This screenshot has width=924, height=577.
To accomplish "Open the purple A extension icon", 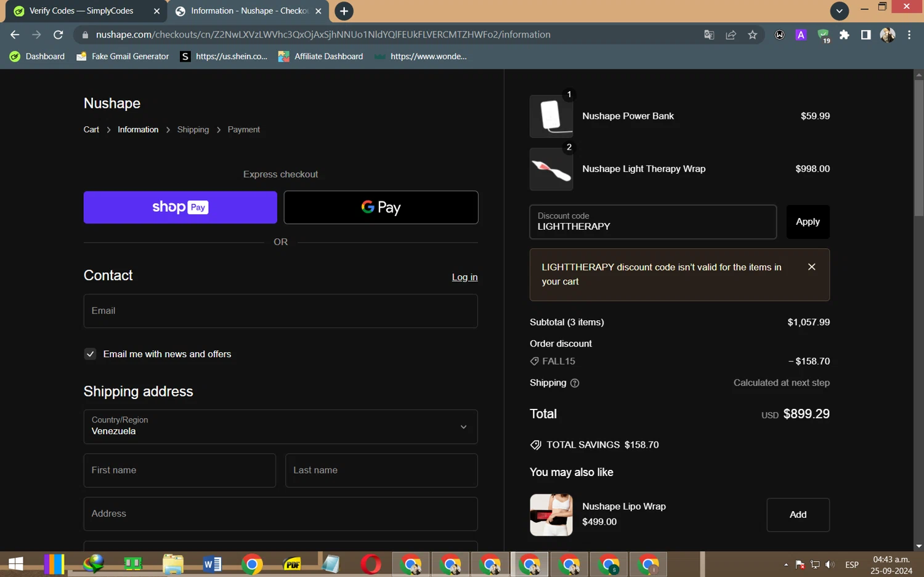I will click(x=801, y=35).
